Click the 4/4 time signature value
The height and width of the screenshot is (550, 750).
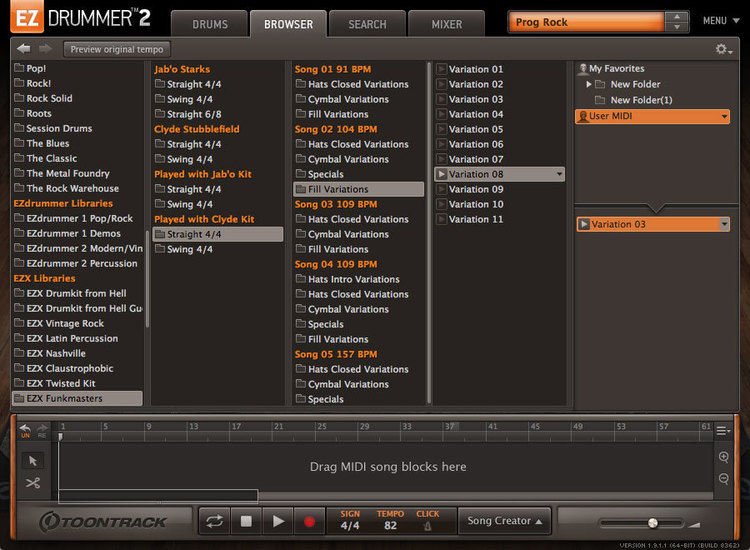click(x=350, y=526)
